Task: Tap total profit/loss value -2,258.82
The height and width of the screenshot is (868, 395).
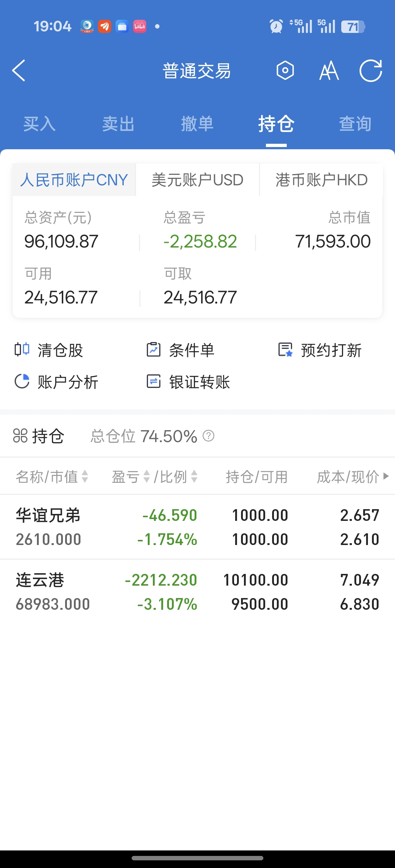Action: pos(200,241)
